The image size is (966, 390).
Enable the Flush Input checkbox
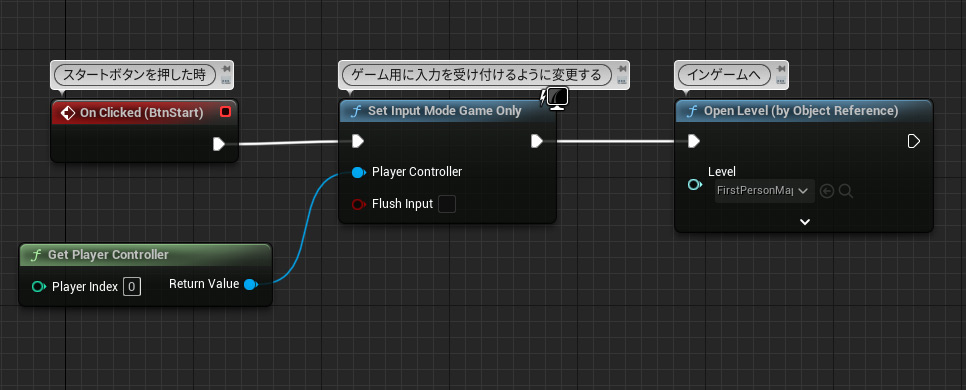(447, 204)
